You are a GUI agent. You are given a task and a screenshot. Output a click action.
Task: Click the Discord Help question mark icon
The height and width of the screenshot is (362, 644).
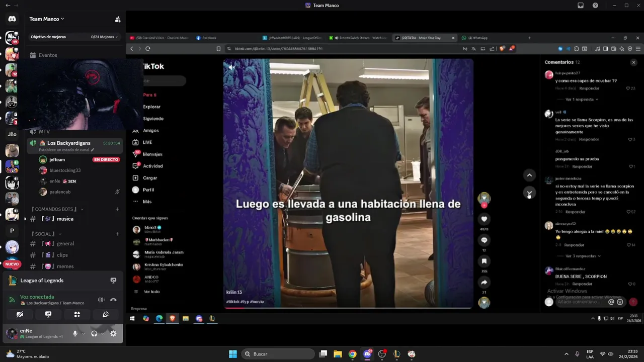point(595,5)
